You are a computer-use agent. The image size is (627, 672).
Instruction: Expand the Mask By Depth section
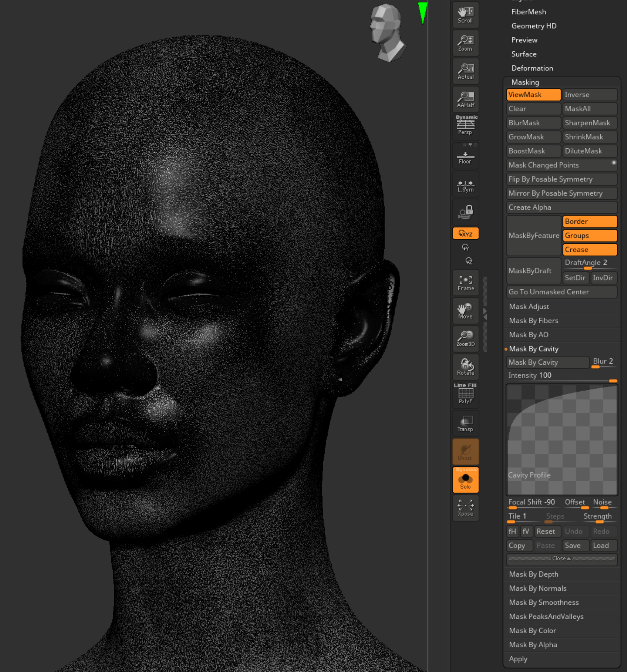(x=533, y=574)
